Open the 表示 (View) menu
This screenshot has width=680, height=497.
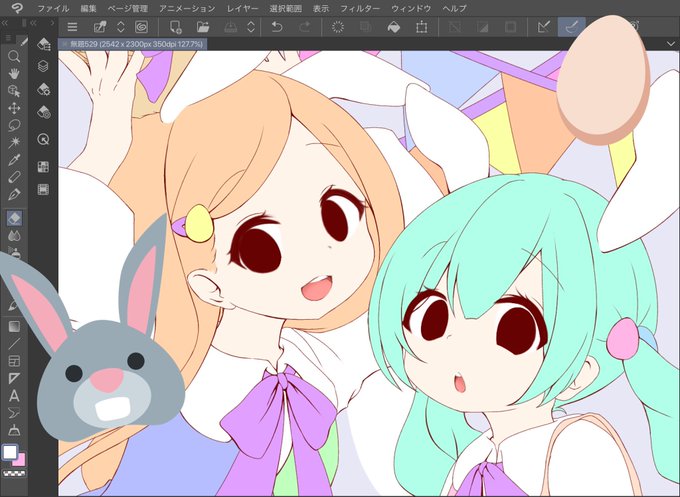321,8
